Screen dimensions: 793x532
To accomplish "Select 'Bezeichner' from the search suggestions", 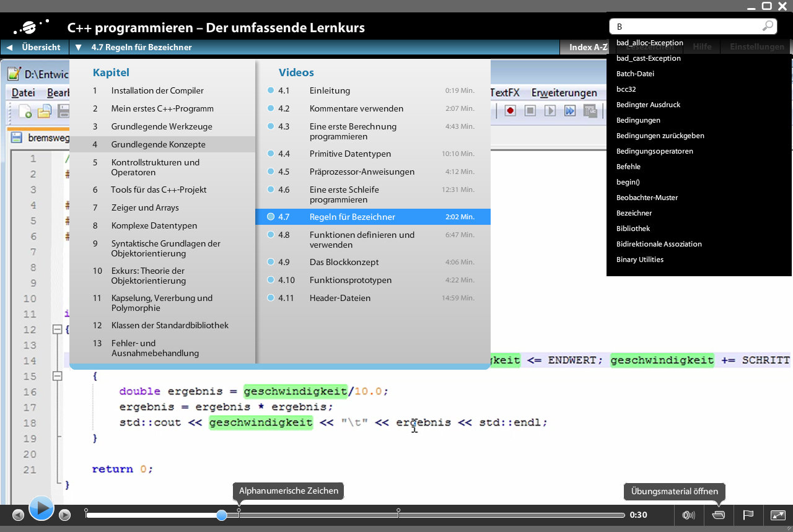I will coord(634,213).
